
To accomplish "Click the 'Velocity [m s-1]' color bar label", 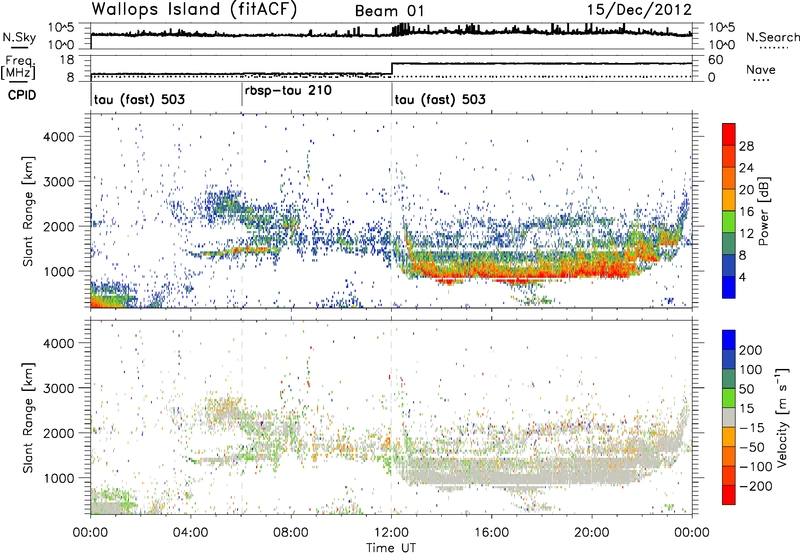I will 782,417.
